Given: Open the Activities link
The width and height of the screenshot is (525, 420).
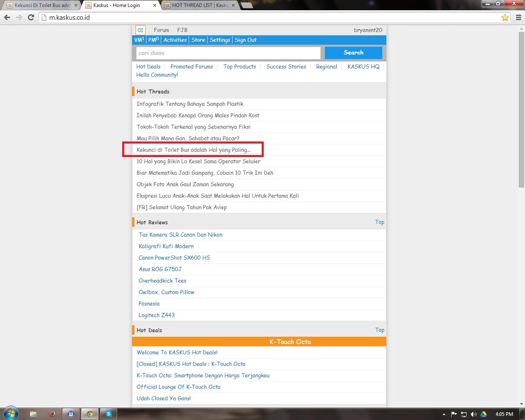Looking at the screenshot, I should [x=175, y=40].
